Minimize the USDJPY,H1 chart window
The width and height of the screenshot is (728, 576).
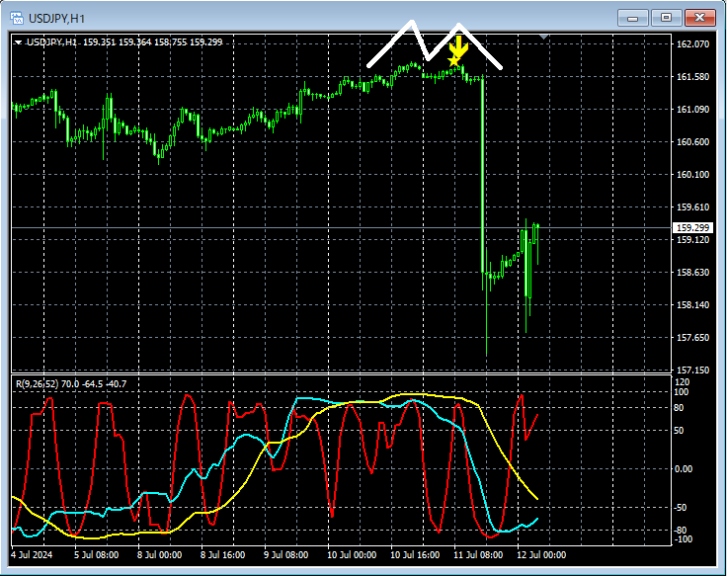tap(632, 18)
